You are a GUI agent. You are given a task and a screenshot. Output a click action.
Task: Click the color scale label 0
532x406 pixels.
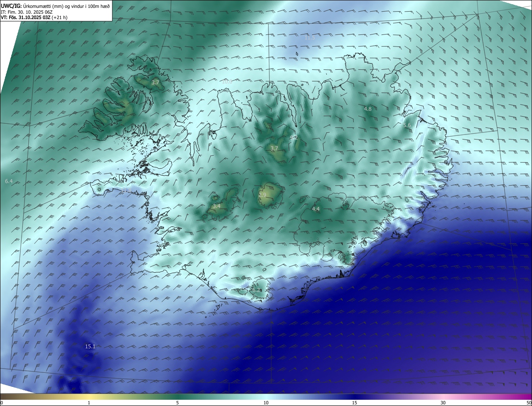coord(2,403)
